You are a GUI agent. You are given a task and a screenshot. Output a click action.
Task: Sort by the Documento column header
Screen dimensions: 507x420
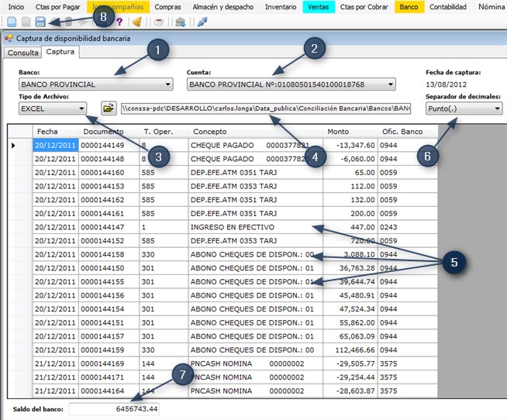coord(109,132)
